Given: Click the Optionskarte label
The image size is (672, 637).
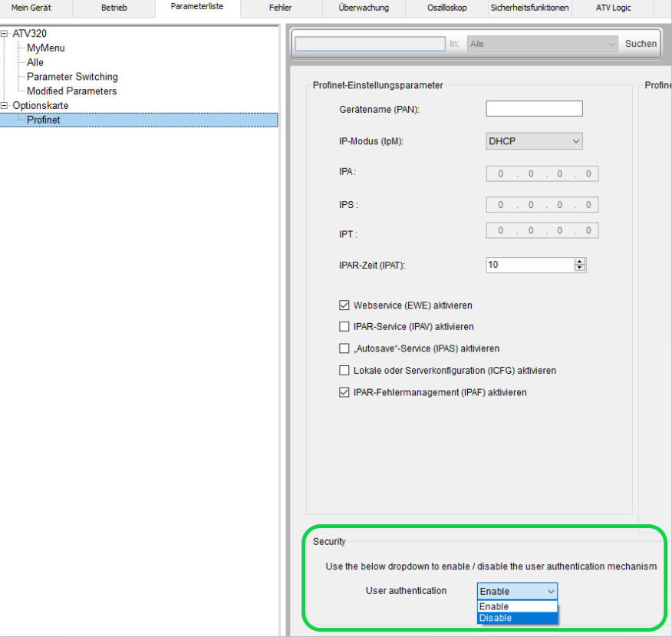Looking at the screenshot, I should point(41,105).
